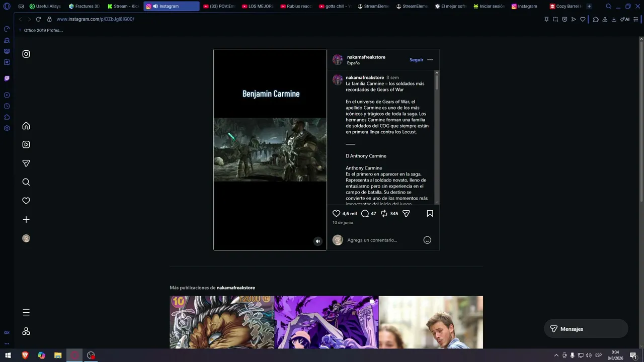This screenshot has height=362, width=644.
Task: Follow nakamafreakstore with the Seguir button
Action: (416, 60)
